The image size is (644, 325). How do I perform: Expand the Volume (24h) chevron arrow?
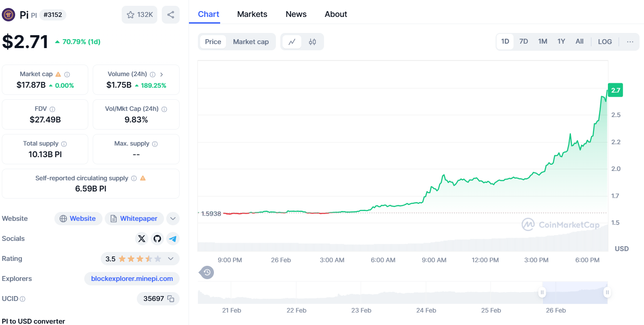162,74
